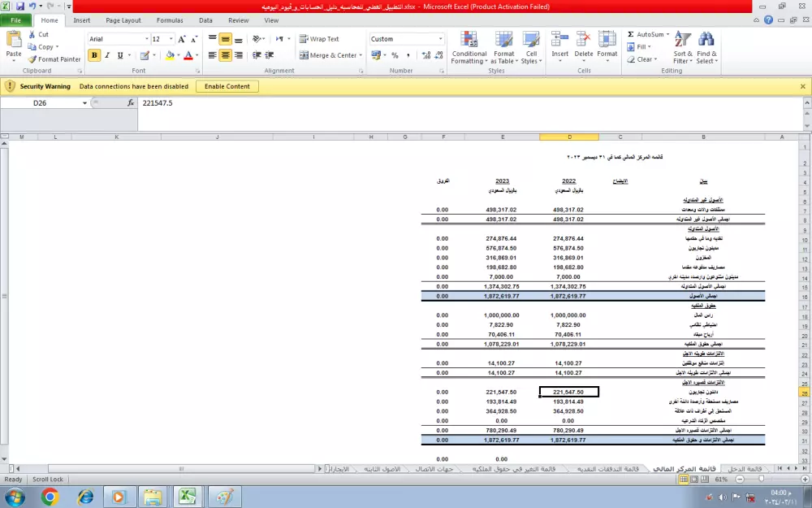Toggle Bold formatting off
Image resolution: width=812 pixels, height=508 pixels.
(x=94, y=55)
